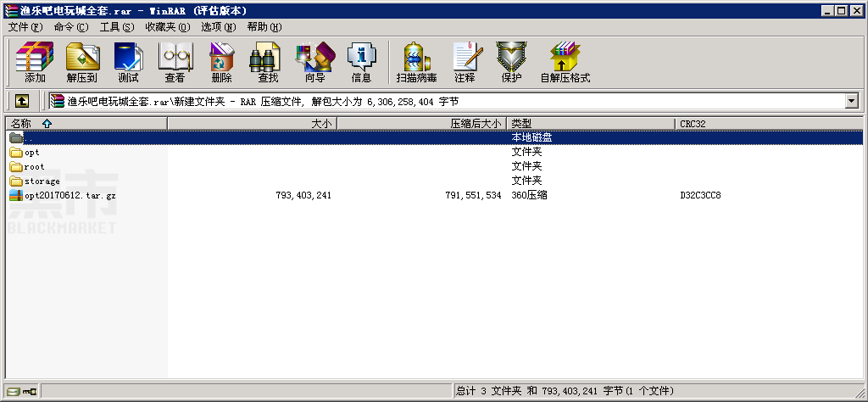This screenshot has width=868, height=402.
Task: Click the 添加 (Add) toolbar icon
Action: point(35,62)
